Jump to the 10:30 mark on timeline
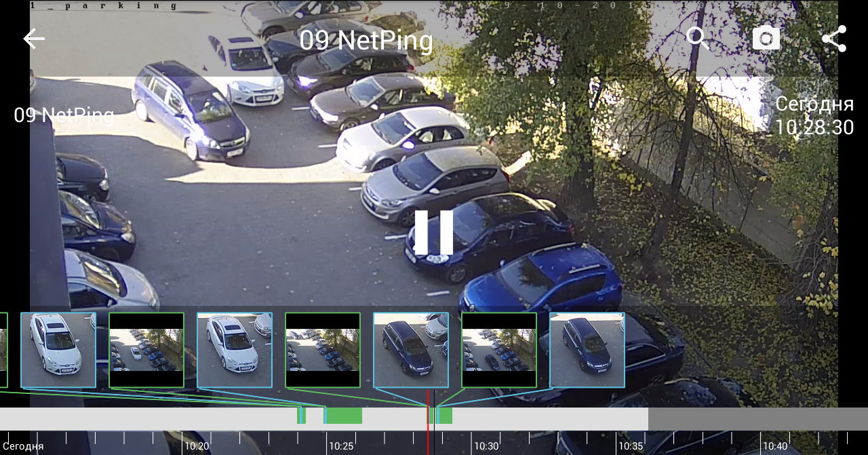868x455 pixels. click(486, 446)
